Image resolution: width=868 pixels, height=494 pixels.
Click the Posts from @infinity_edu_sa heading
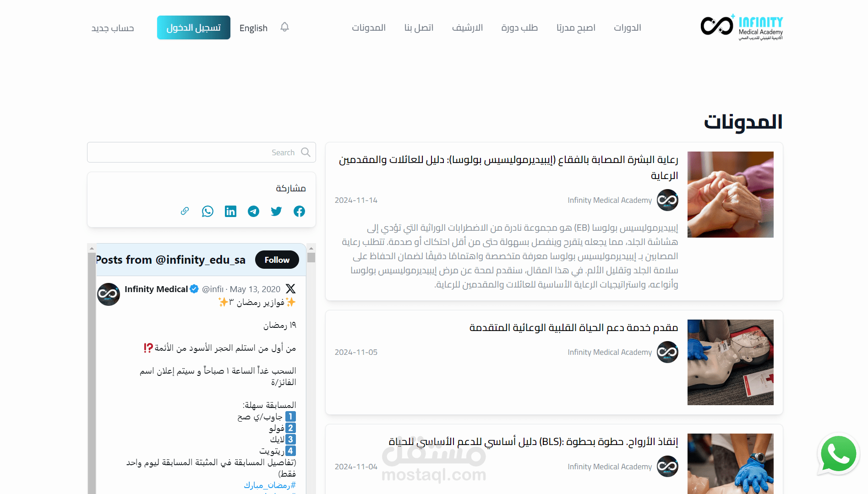(x=171, y=260)
